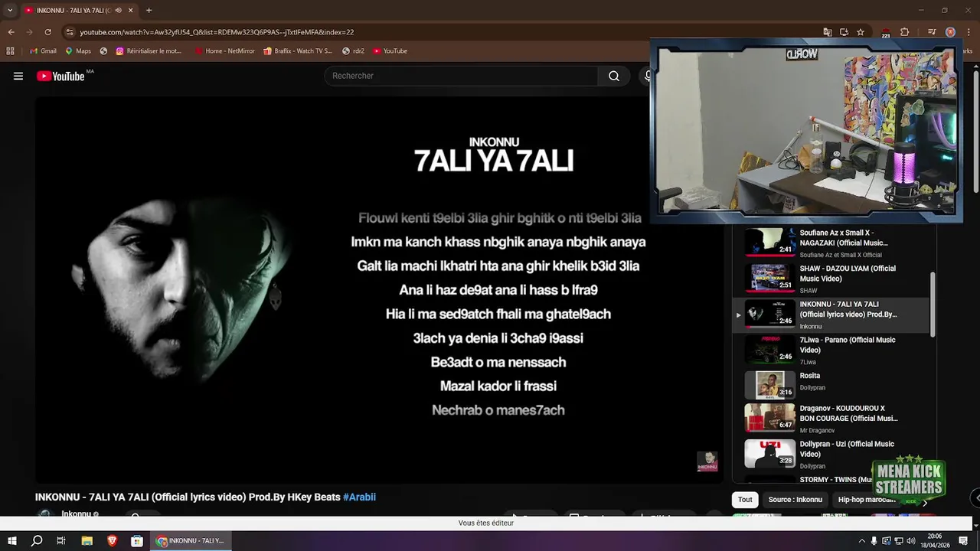Click the main page scrollbar on the right
The image size is (980, 551).
click(976, 132)
